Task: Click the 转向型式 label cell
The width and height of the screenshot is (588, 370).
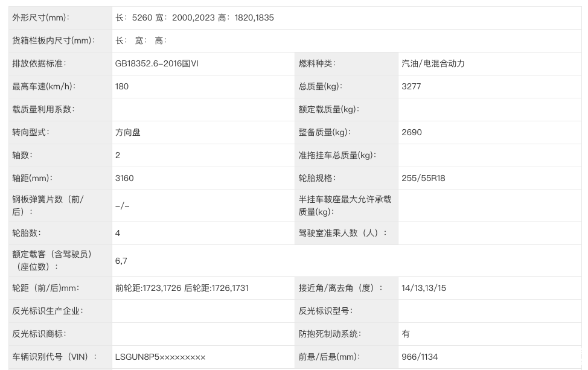Action: [x=31, y=132]
